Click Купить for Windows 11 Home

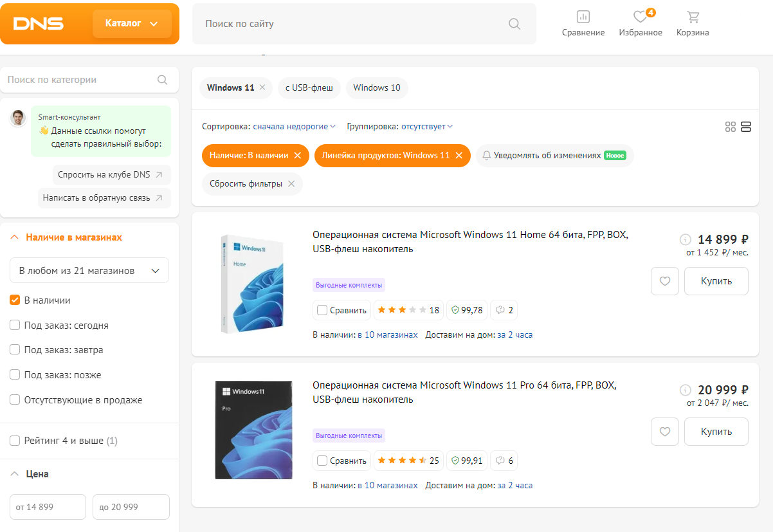tap(716, 281)
